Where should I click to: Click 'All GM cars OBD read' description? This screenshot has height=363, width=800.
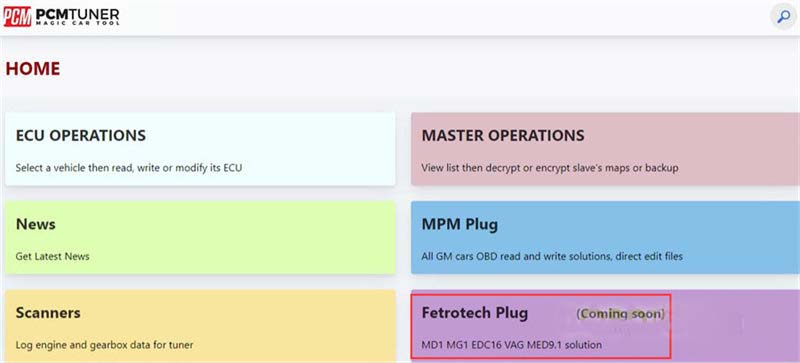[552, 256]
